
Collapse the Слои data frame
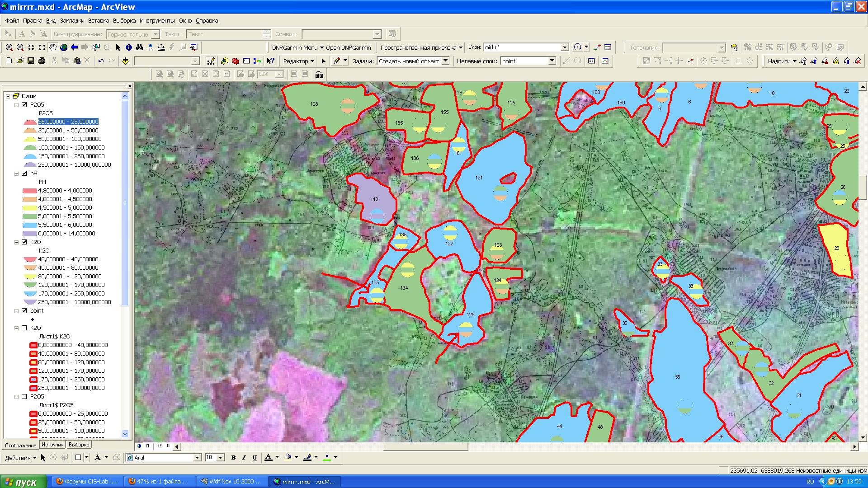coord(8,96)
